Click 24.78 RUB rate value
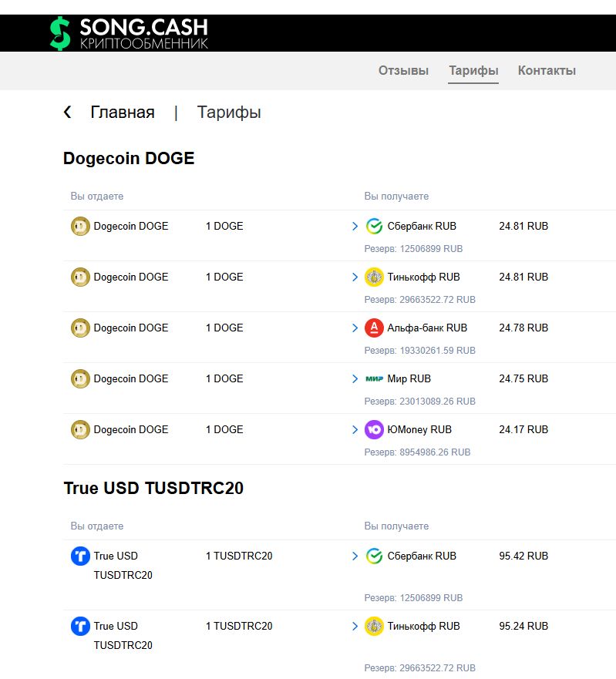The height and width of the screenshot is (679, 616). coord(523,328)
